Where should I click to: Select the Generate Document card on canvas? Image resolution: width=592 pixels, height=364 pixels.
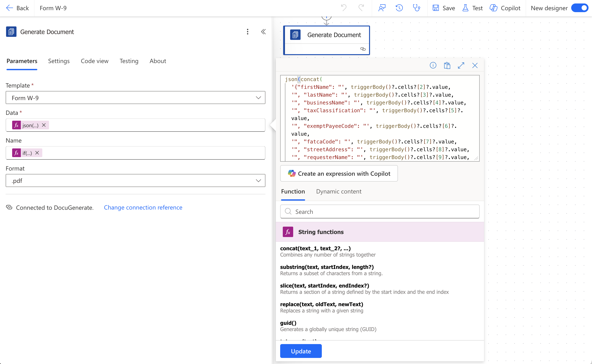[326, 40]
